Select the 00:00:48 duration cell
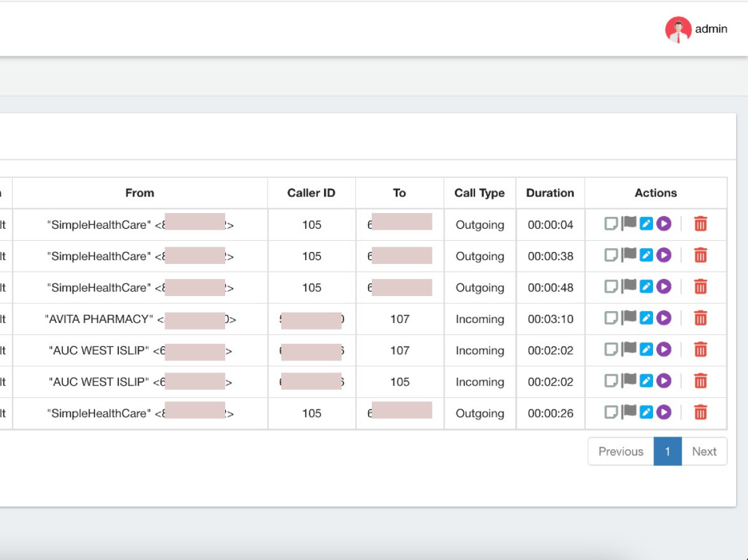Image resolution: width=748 pixels, height=560 pixels. (x=550, y=288)
